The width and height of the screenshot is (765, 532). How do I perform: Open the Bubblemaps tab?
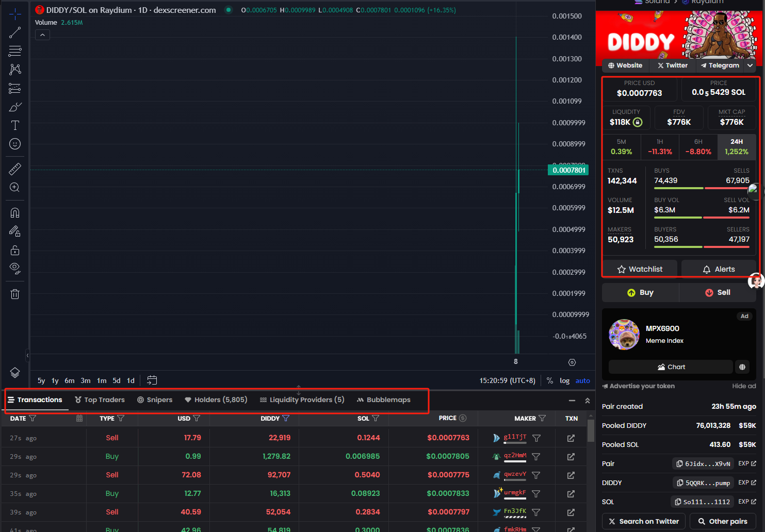[384, 400]
